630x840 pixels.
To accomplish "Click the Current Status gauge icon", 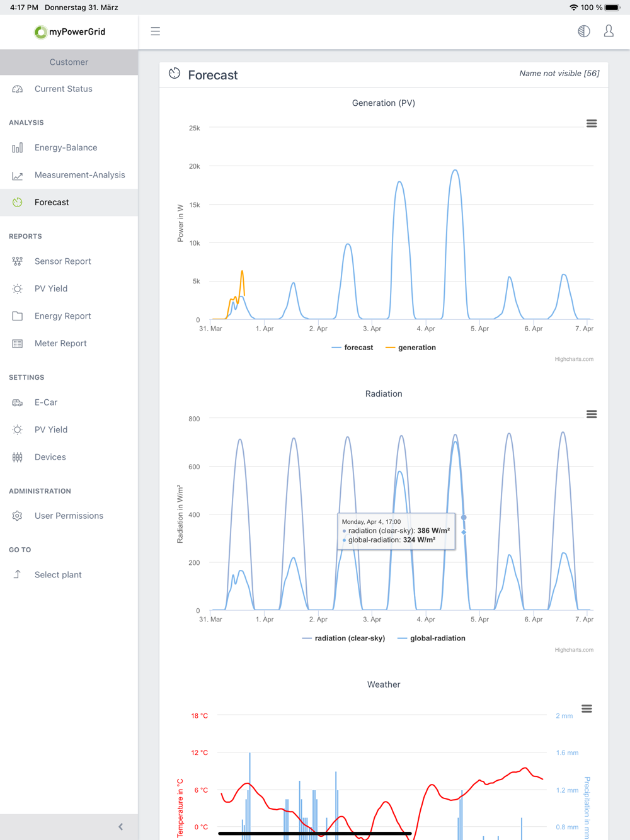I will point(18,89).
